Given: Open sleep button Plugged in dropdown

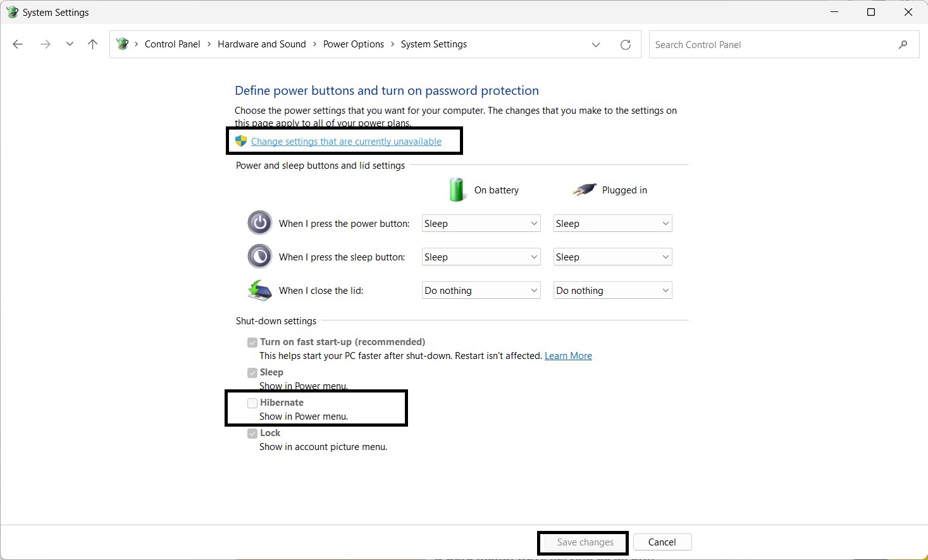Looking at the screenshot, I should [x=612, y=257].
